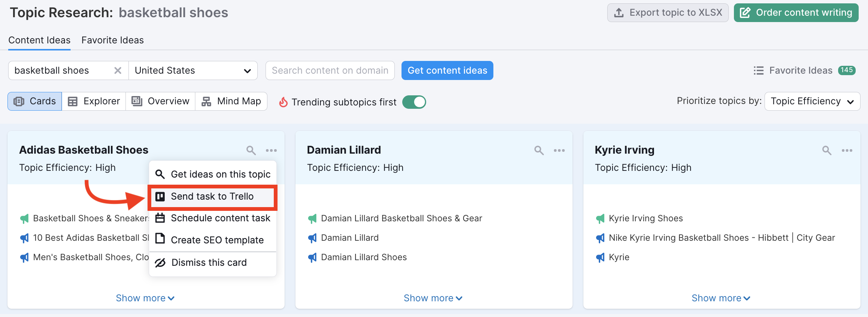The width and height of the screenshot is (868, 317).
Task: Open the Damian Lillard Shoes headline
Action: tap(364, 257)
